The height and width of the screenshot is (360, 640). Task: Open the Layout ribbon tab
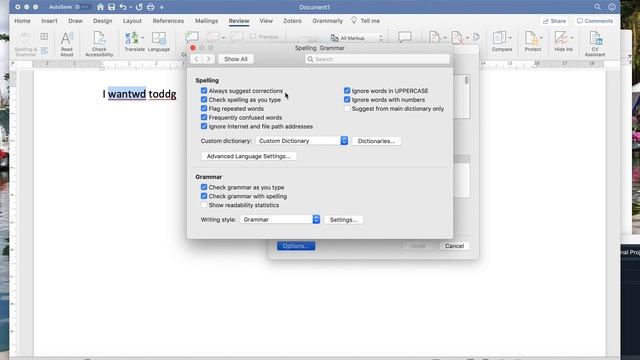132,21
